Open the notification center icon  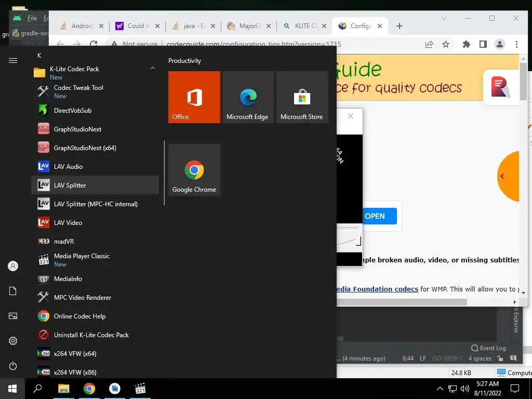[x=515, y=389]
